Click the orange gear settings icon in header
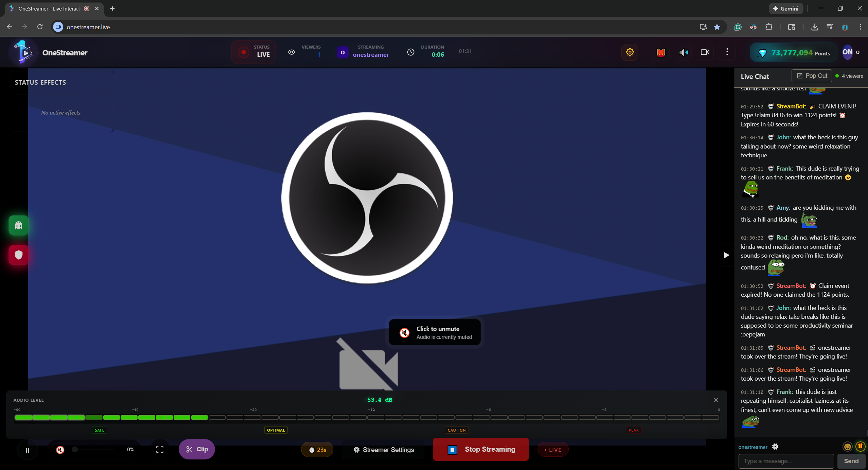868x470 pixels. click(630, 52)
